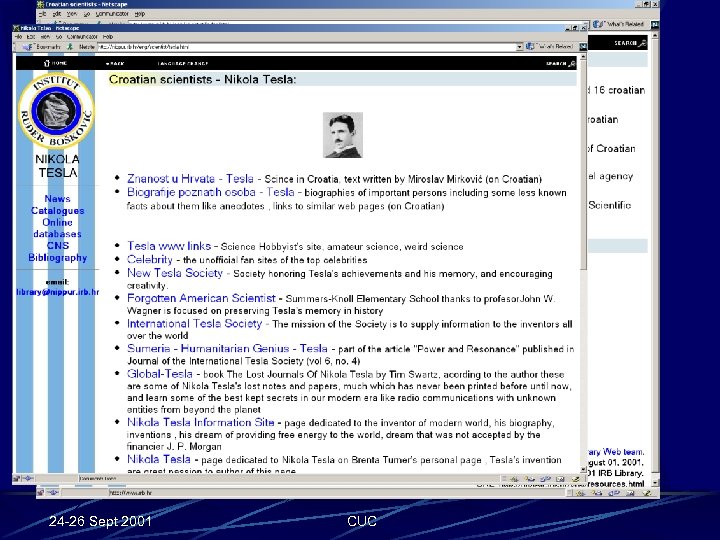Click the security lock in the back window's status bar
Image resolution: width=720 pixels, height=540 pixels.
pos(40,493)
